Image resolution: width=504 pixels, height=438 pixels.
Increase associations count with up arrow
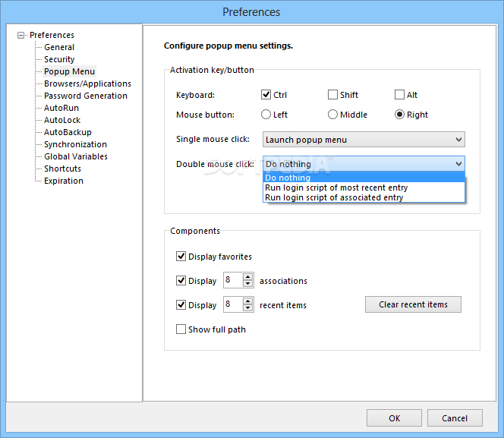coord(247,277)
